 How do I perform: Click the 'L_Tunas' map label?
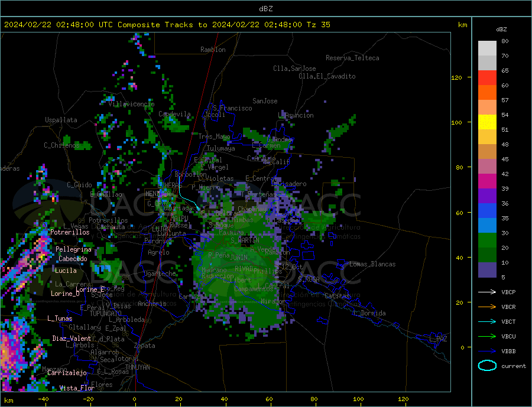click(x=60, y=318)
